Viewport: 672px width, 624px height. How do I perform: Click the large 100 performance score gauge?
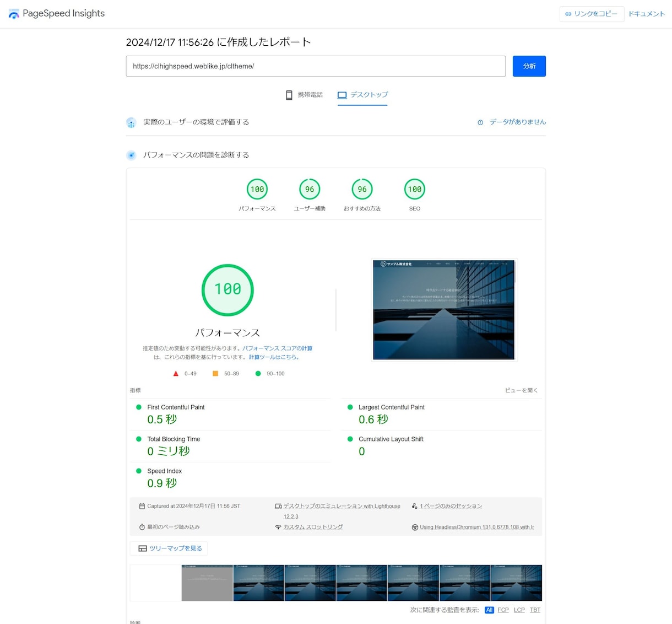click(227, 290)
